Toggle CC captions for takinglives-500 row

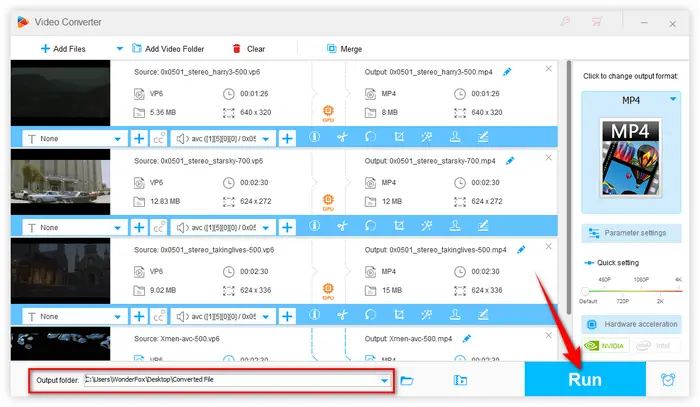pos(159,316)
